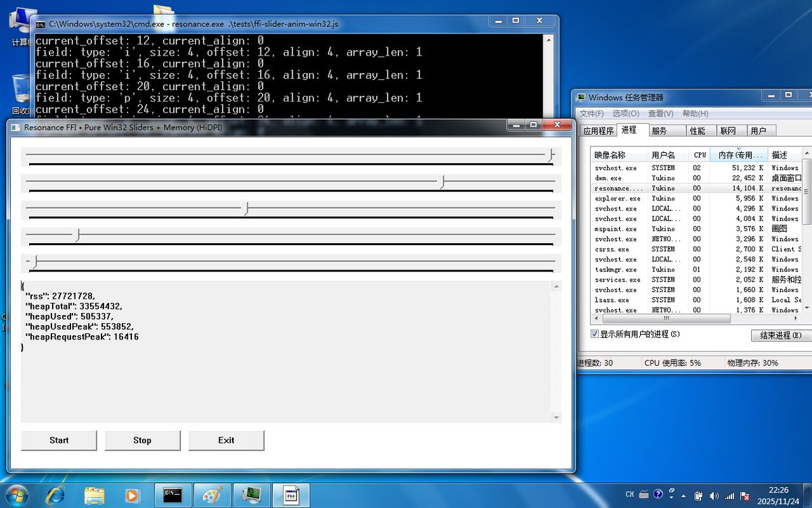Screen dimensions: 812x508
Task: Open the Recycle Bin (回收站) on desktop
Action: pyautogui.click(x=20, y=88)
